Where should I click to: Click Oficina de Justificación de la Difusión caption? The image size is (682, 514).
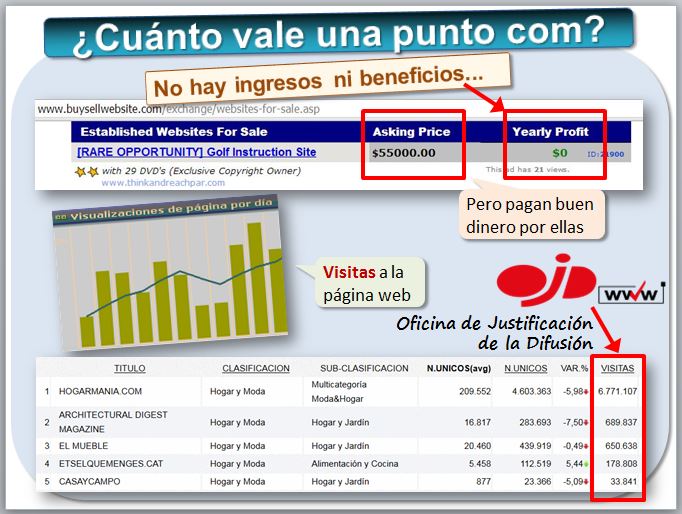(x=494, y=333)
